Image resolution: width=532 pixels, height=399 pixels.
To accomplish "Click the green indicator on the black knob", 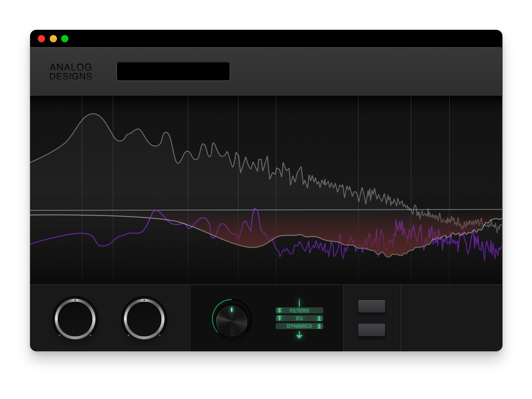I will point(232,309).
